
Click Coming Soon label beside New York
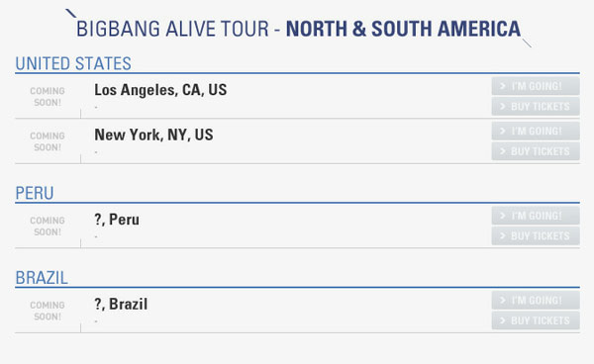(x=48, y=141)
